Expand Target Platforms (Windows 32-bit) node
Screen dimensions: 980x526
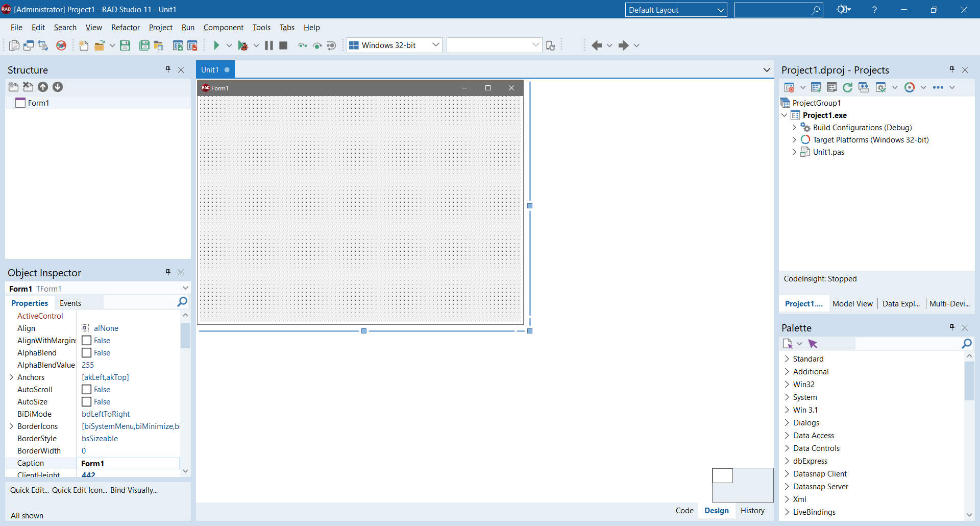(794, 140)
